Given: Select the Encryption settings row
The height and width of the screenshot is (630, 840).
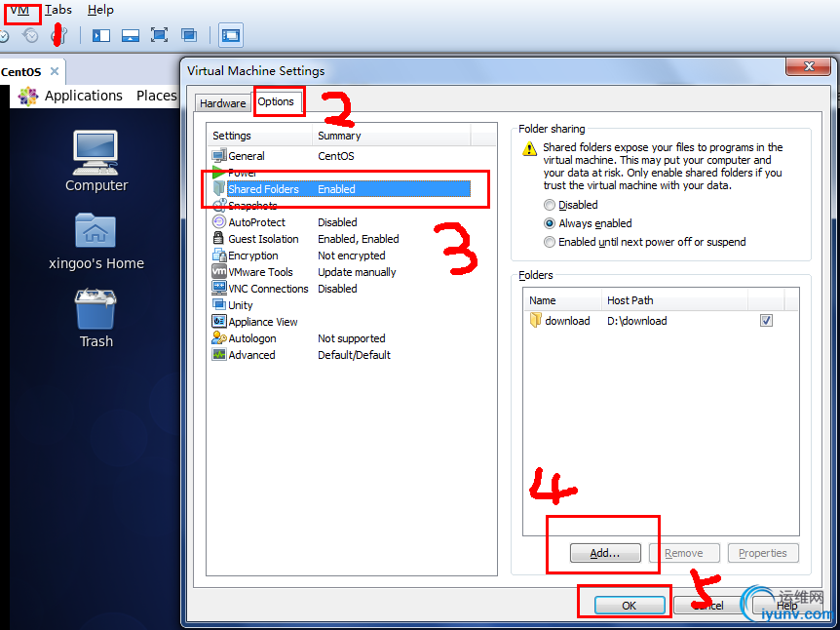Looking at the screenshot, I should pos(341,256).
